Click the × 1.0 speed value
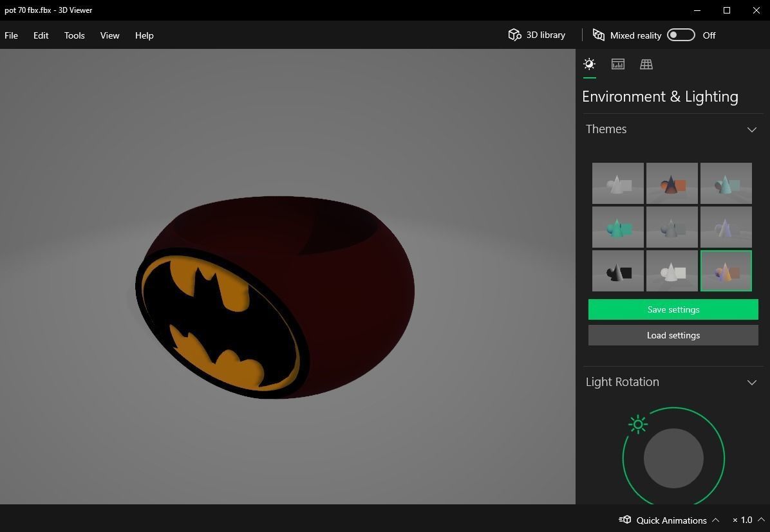This screenshot has height=532, width=770. pos(742,520)
